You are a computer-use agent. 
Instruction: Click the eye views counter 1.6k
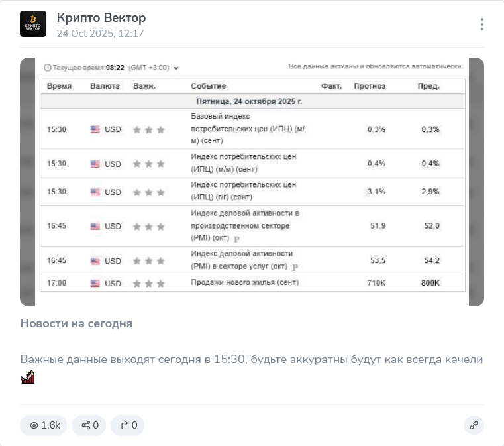[44, 425]
